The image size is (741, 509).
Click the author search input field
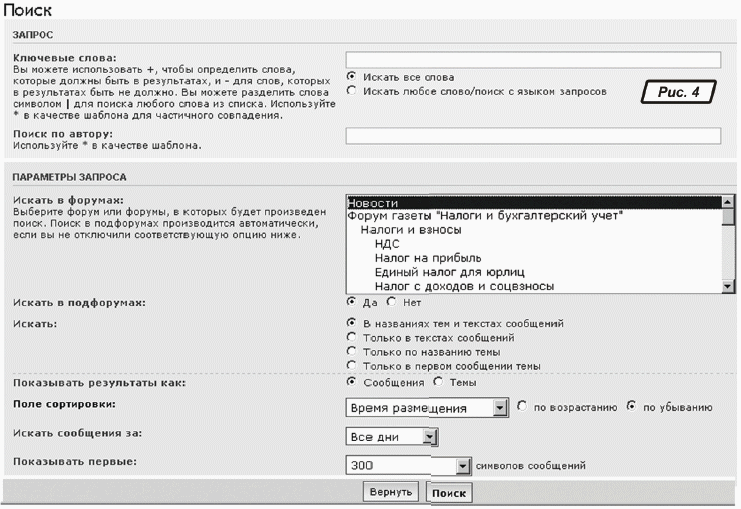click(533, 136)
